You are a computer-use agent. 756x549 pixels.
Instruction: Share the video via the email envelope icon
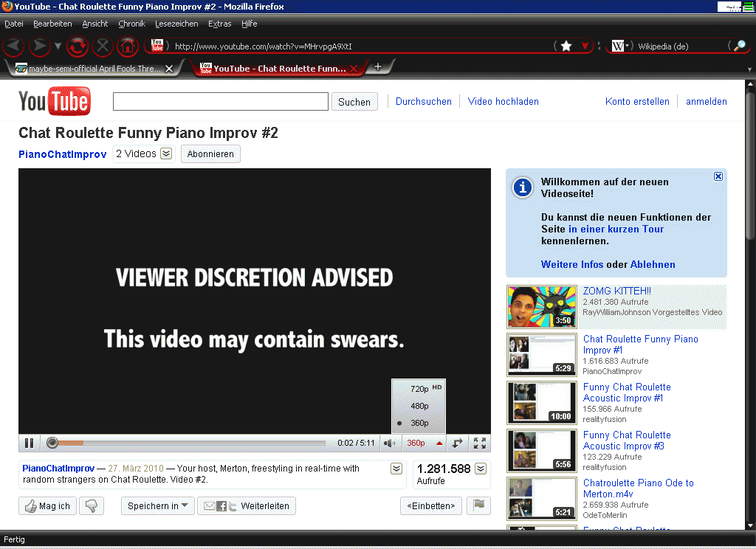[209, 505]
